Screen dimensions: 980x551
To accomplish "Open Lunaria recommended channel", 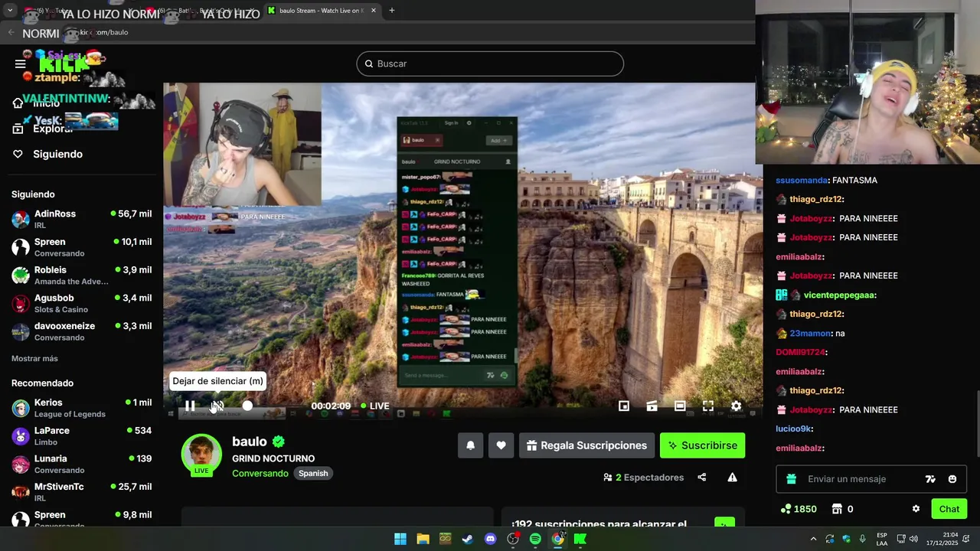I will click(81, 464).
